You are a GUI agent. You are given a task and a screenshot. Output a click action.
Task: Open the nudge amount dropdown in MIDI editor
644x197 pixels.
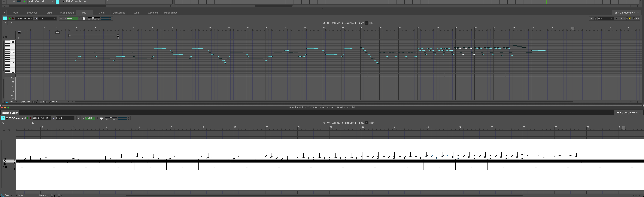point(367,23)
